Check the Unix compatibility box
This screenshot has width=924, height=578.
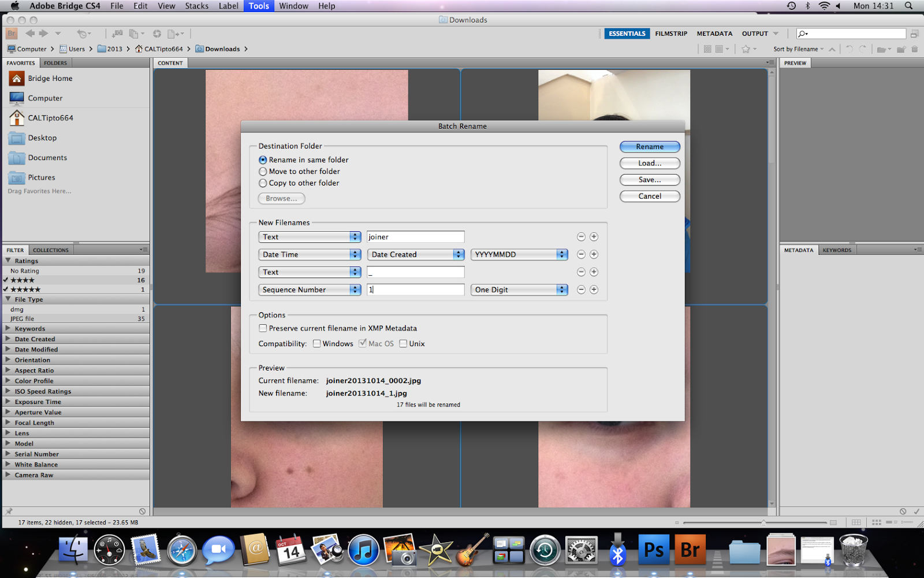403,344
